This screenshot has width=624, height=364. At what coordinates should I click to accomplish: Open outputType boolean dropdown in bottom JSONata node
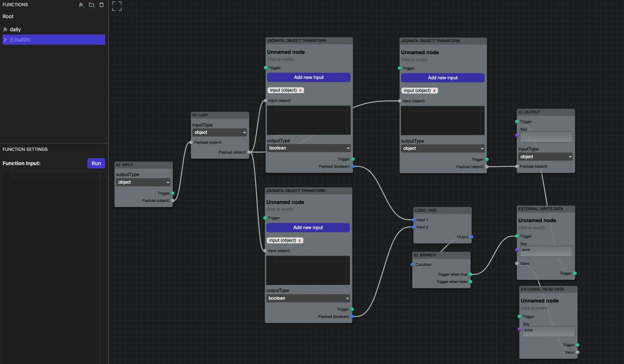click(x=308, y=298)
